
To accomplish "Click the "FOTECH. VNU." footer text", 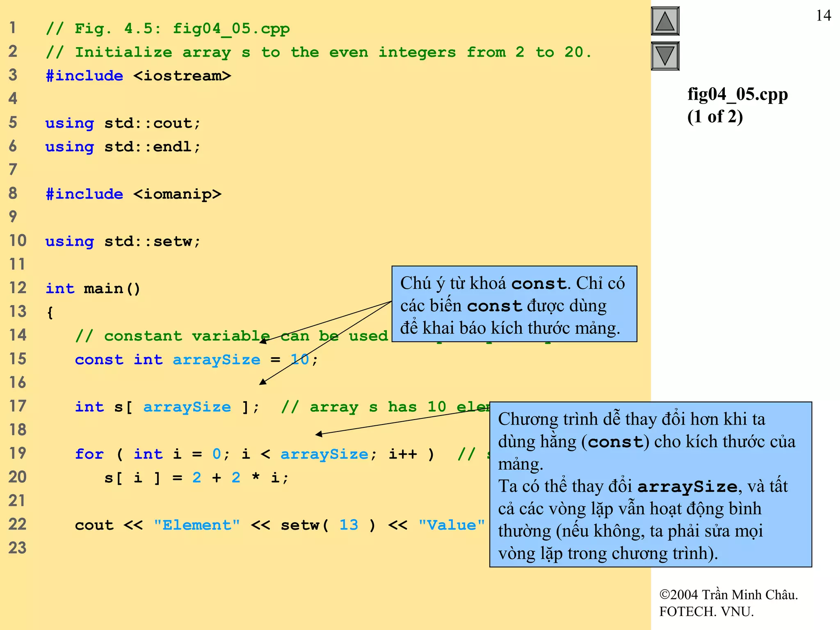I will [706, 612].
